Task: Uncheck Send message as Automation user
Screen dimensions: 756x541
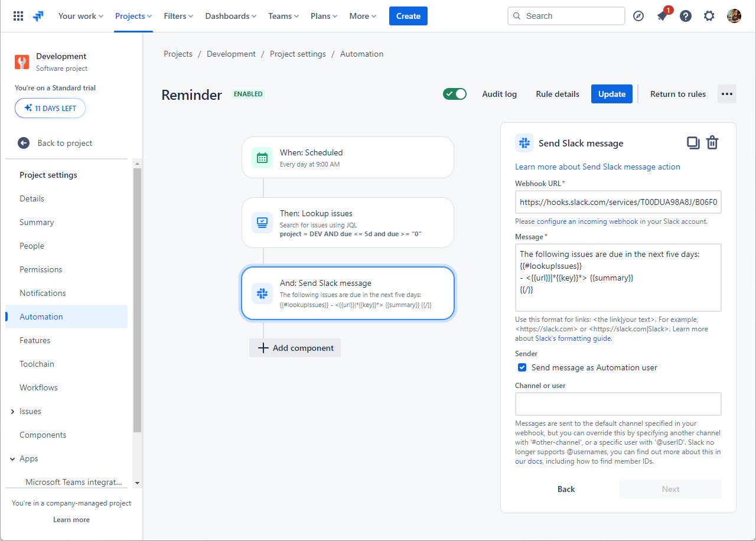Action: point(522,367)
